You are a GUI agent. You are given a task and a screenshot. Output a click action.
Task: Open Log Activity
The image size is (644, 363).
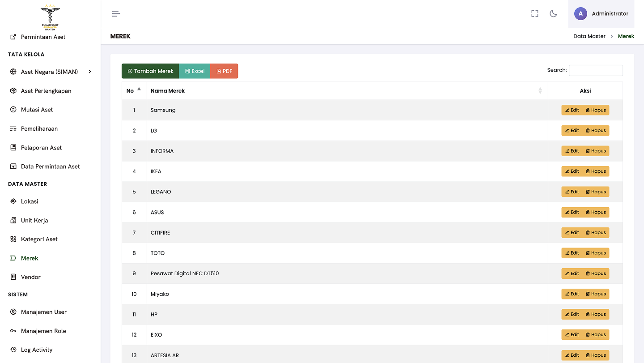click(37, 350)
